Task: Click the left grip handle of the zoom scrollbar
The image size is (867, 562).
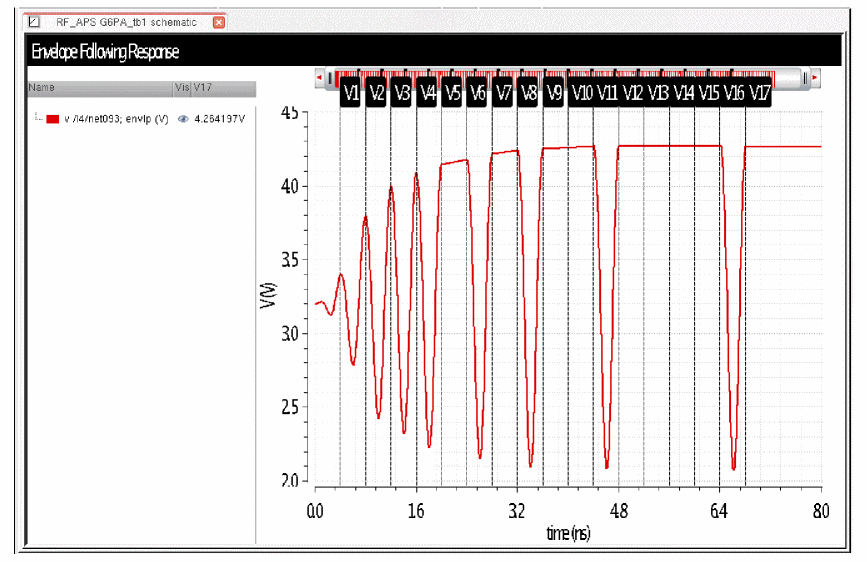Action: (330, 79)
